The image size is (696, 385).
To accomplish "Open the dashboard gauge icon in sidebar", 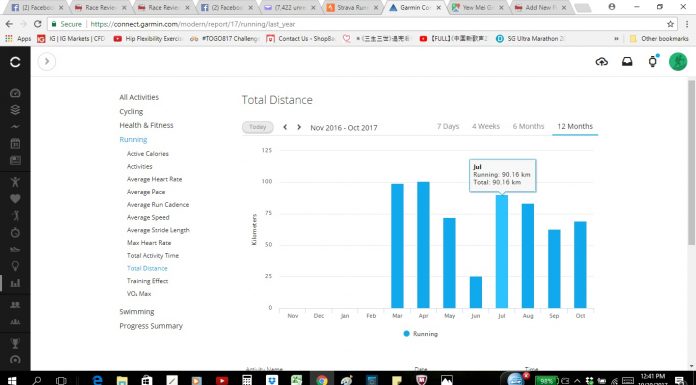I will (15, 93).
